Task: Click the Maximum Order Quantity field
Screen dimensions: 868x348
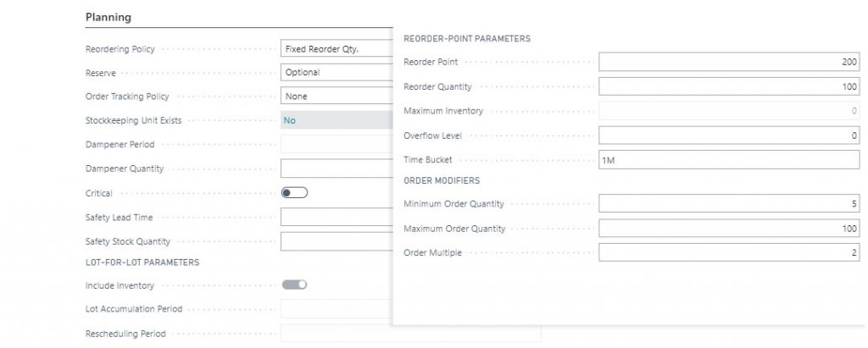Action: [x=729, y=229]
